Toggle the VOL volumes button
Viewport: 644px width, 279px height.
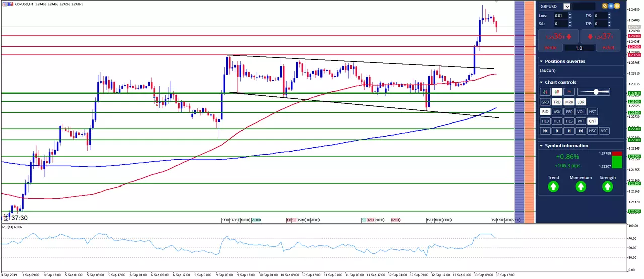(x=581, y=112)
